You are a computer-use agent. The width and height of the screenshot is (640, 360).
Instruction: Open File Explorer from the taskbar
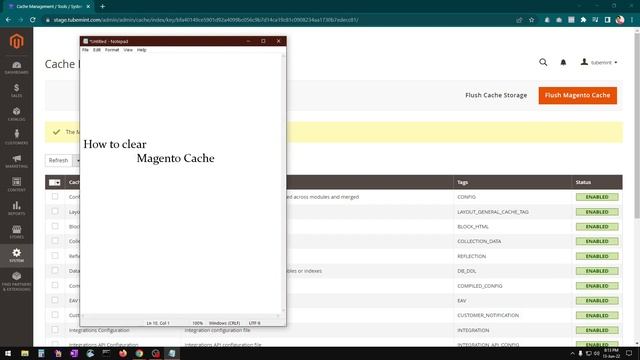pos(25,353)
